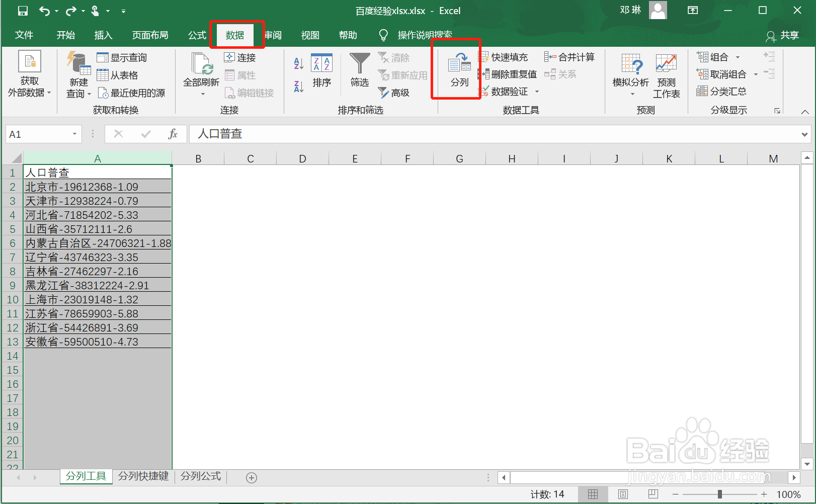Switch to Insert (插入) tab
Image resolution: width=816 pixels, height=504 pixels.
pyautogui.click(x=103, y=35)
